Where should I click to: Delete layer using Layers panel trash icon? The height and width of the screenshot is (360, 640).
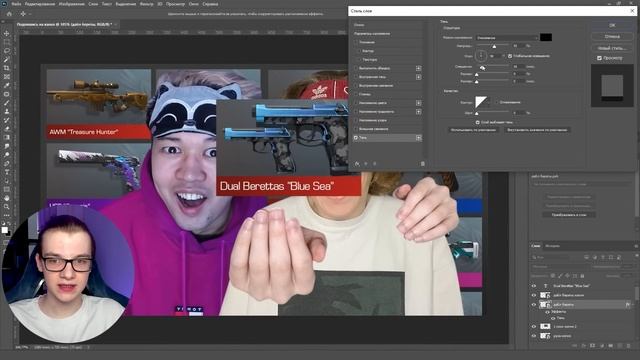click(x=628, y=346)
